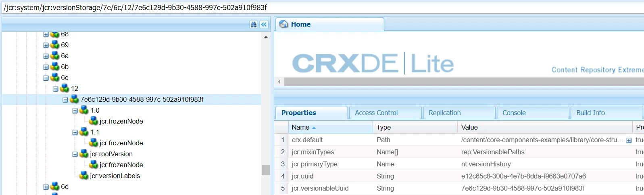Click the frozenNode icon under jcr:rootVersion
The width and height of the screenshot is (644, 195).
94,165
